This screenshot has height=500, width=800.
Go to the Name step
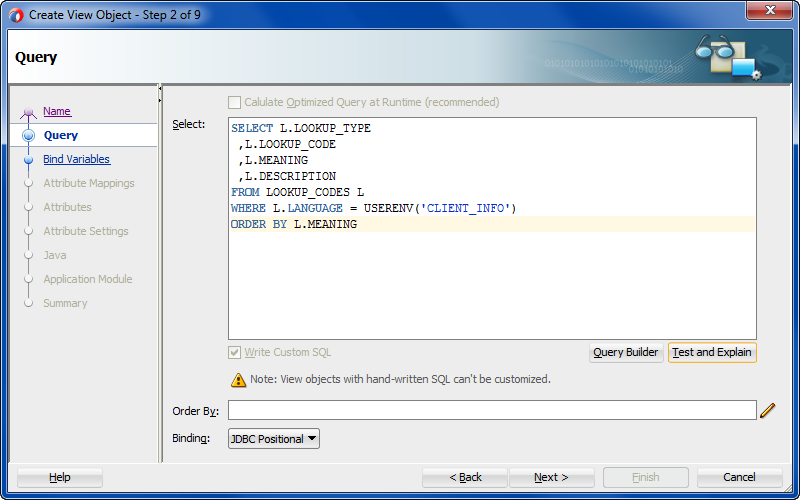click(57, 111)
